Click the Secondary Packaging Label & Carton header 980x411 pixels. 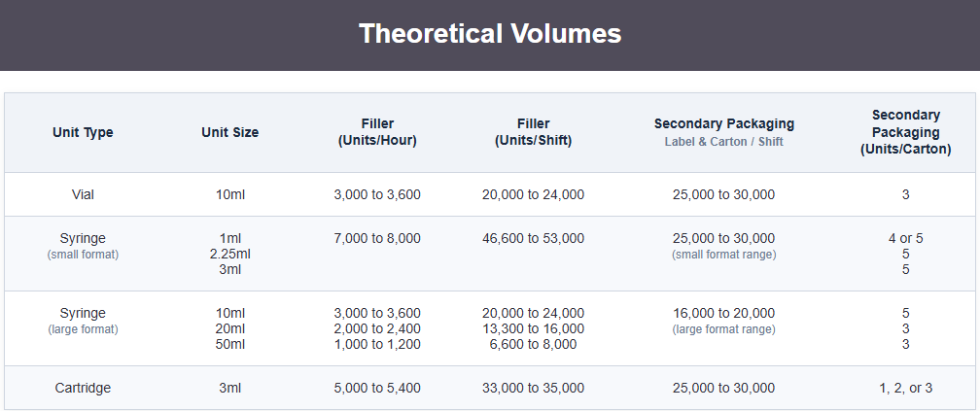coord(723,132)
